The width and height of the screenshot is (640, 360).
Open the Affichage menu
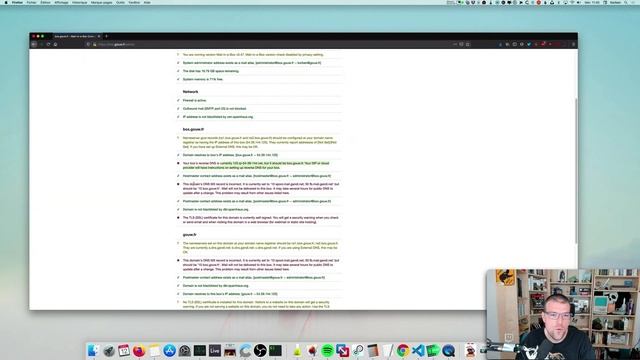pos(61,2)
